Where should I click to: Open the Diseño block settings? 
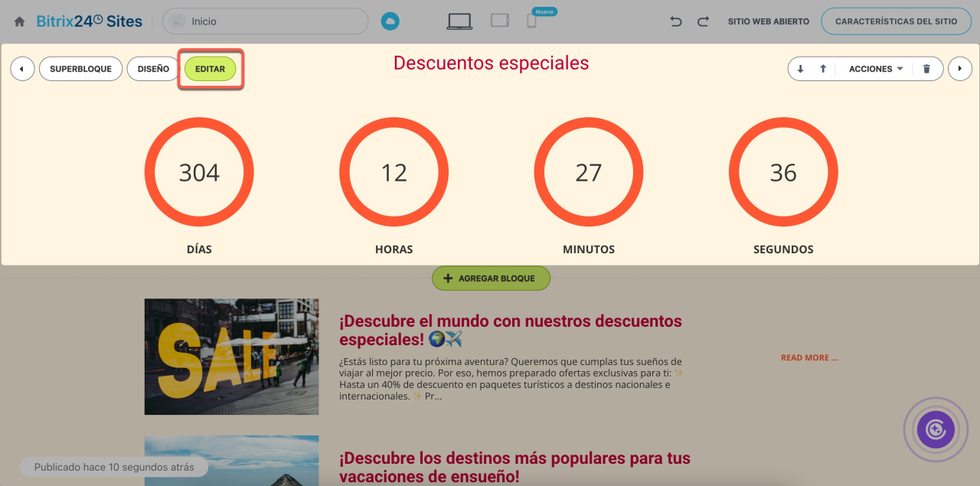[153, 69]
